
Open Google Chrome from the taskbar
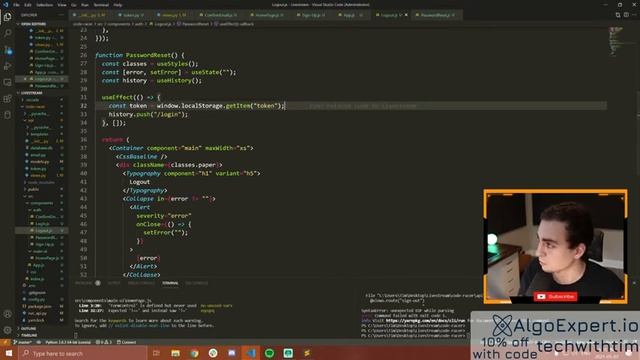point(194,353)
